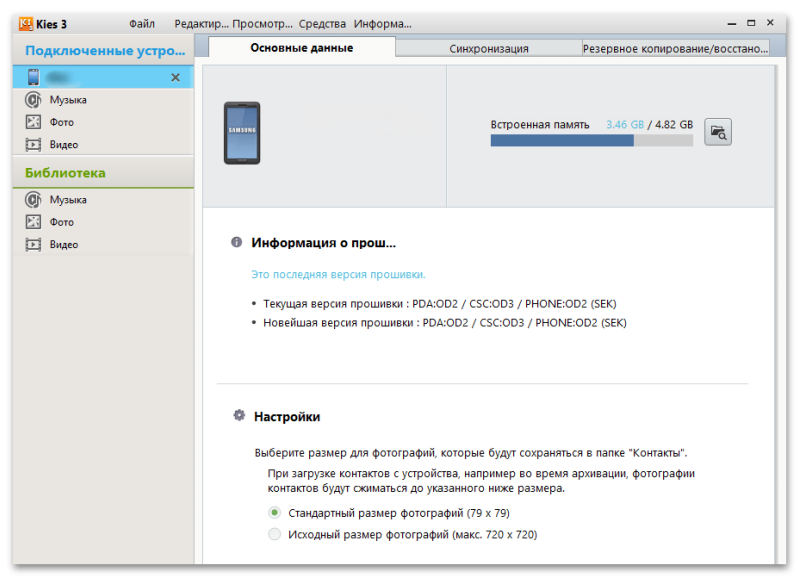The height and width of the screenshot is (578, 800).
Task: Maximize the Kies 3 window
Action: pos(751,23)
